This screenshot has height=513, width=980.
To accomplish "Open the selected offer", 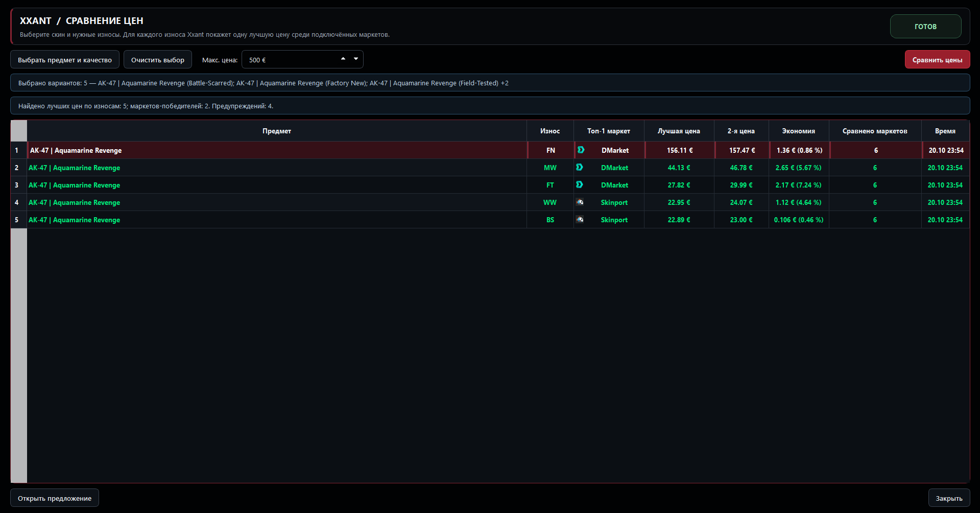I will (x=55, y=498).
